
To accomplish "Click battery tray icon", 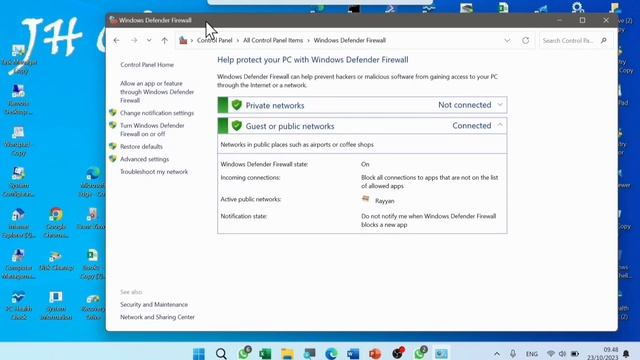I will point(575,354).
